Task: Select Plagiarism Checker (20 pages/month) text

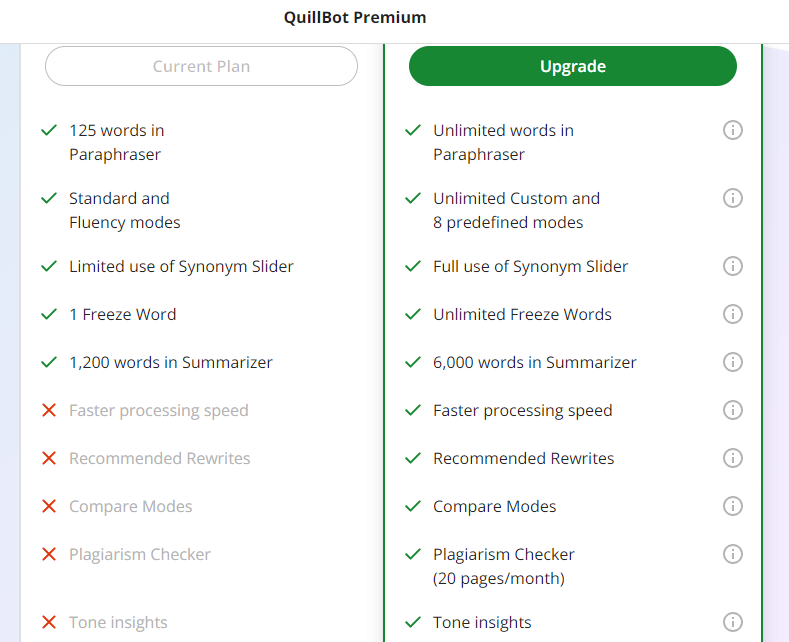Action: pos(503,567)
